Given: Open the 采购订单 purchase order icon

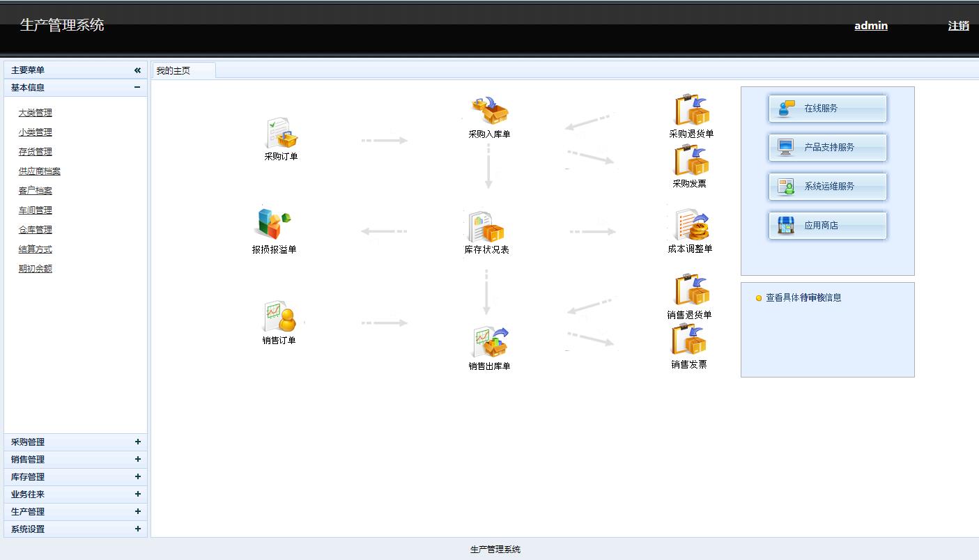Looking at the screenshot, I should [x=282, y=134].
